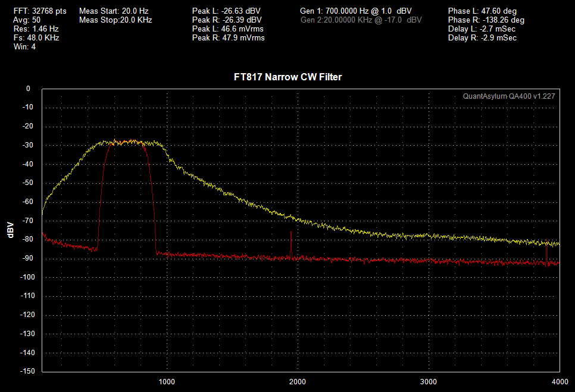
Task: Click 'Meas Stop:20.0 KHz' readout
Action: click(x=115, y=20)
